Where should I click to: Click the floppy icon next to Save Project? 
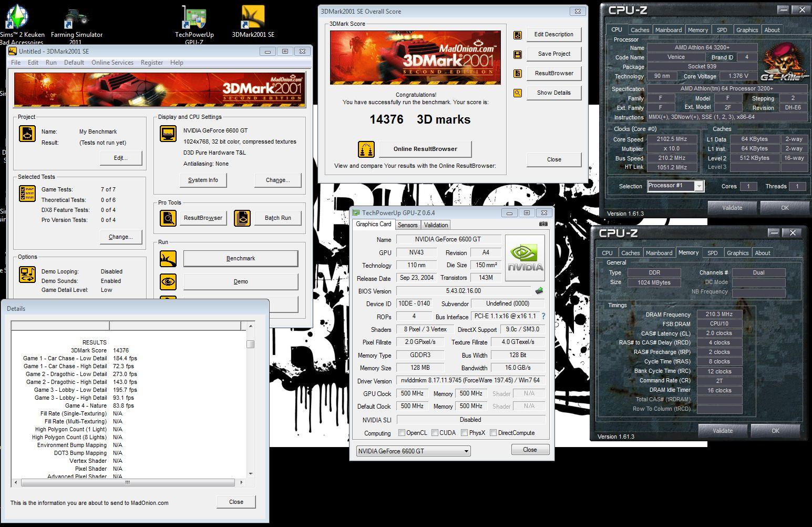tap(518, 54)
